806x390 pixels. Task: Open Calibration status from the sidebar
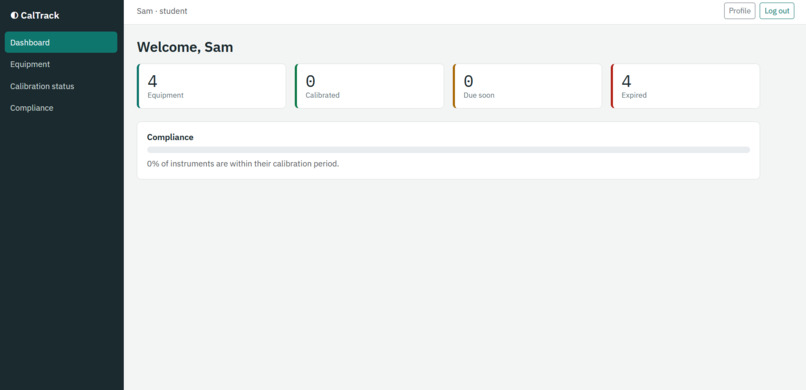coord(61,86)
